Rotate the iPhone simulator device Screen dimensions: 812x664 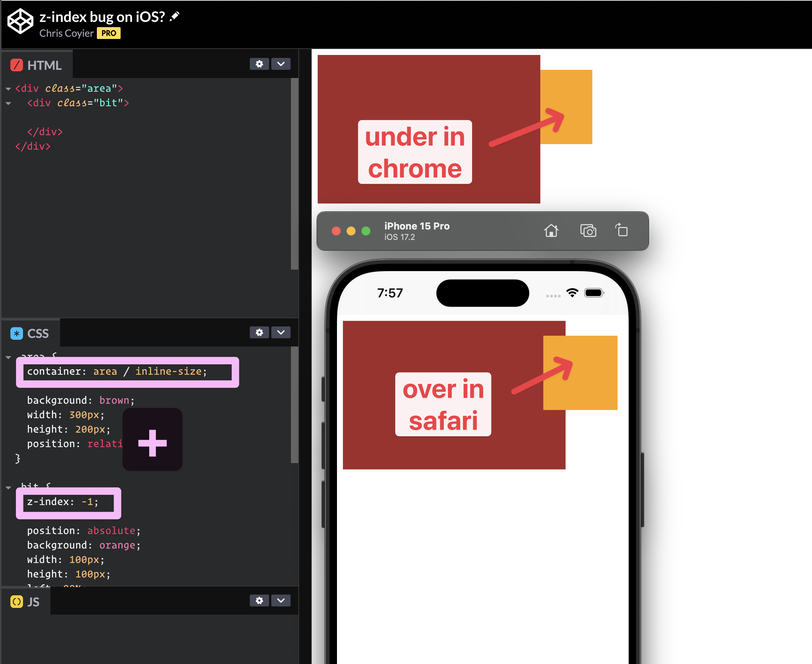pos(622,230)
